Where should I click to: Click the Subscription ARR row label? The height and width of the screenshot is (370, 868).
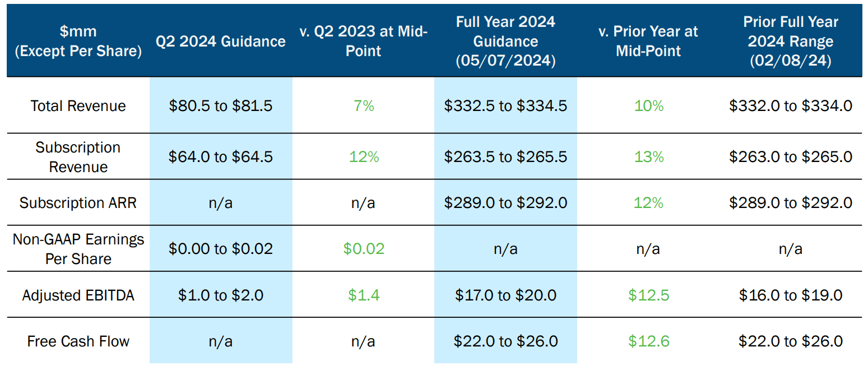point(78,202)
